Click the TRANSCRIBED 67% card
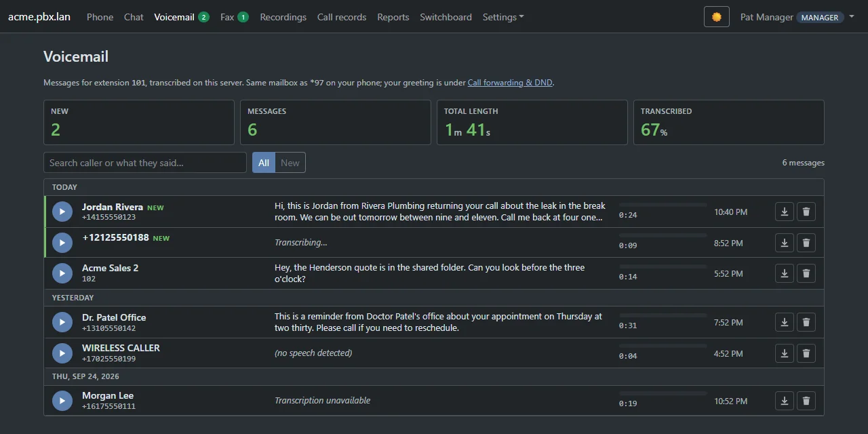This screenshot has height=434, width=868. tap(729, 123)
